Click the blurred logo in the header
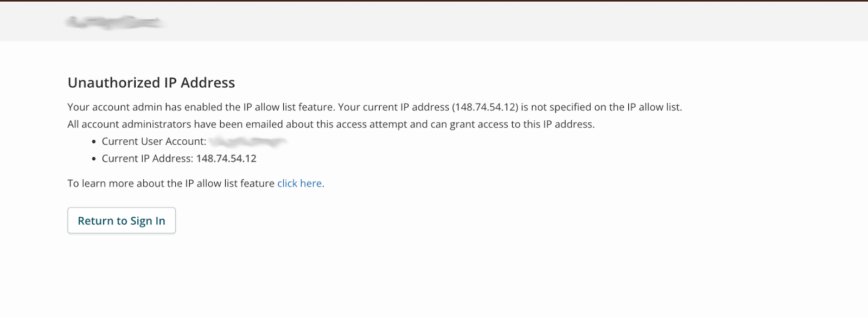This screenshot has width=868, height=317. tap(115, 22)
